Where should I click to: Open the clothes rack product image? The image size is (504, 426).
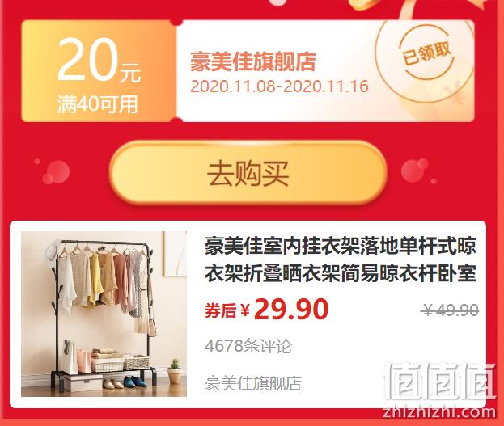(x=104, y=314)
